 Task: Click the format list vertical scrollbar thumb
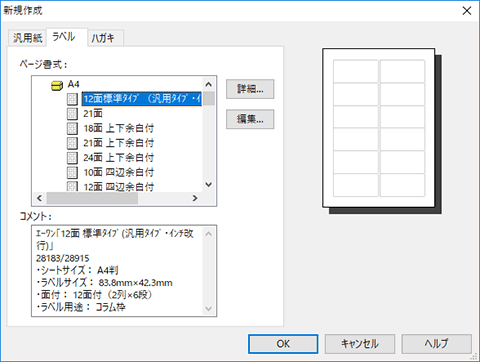pyautogui.click(x=209, y=99)
